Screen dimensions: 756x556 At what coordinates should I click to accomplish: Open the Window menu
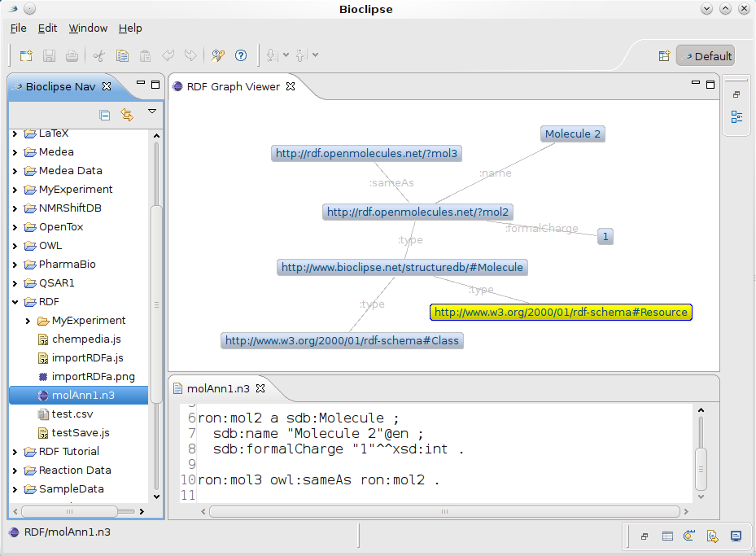point(88,28)
